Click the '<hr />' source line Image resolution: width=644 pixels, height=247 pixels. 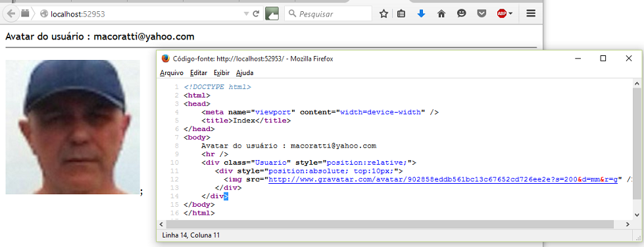coord(215,155)
